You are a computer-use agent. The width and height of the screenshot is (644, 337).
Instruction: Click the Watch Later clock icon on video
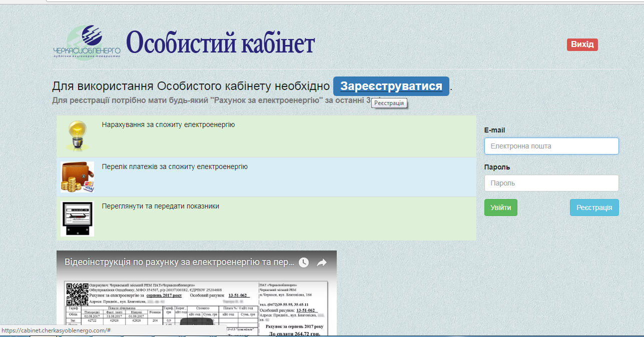point(304,262)
